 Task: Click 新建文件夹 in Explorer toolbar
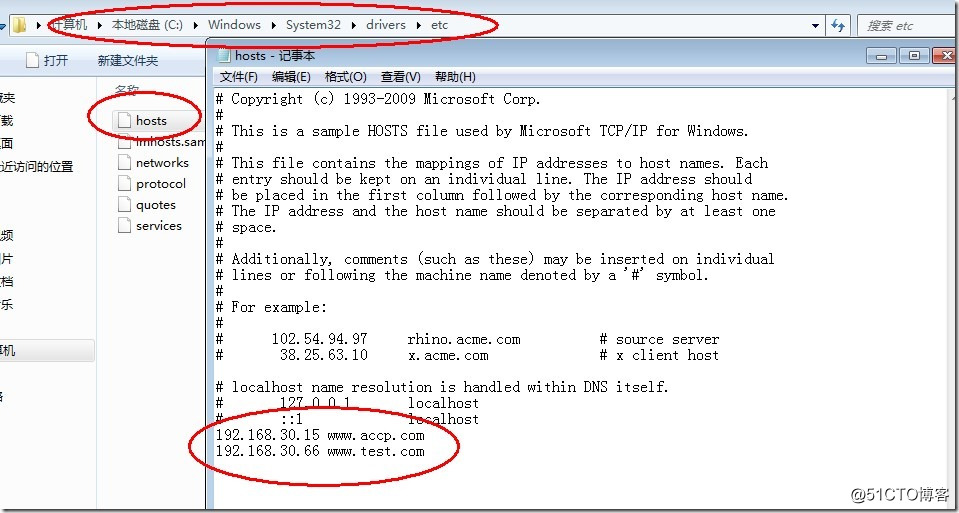pos(128,60)
